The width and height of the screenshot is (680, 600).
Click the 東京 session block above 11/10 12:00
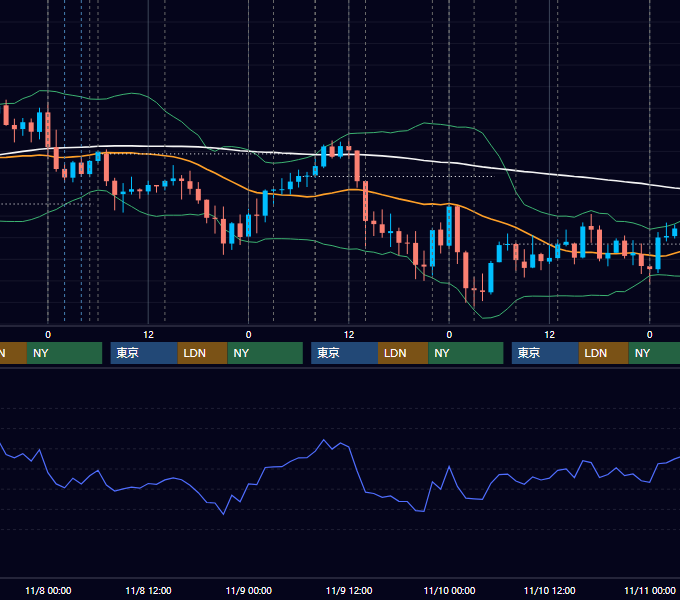coord(545,353)
